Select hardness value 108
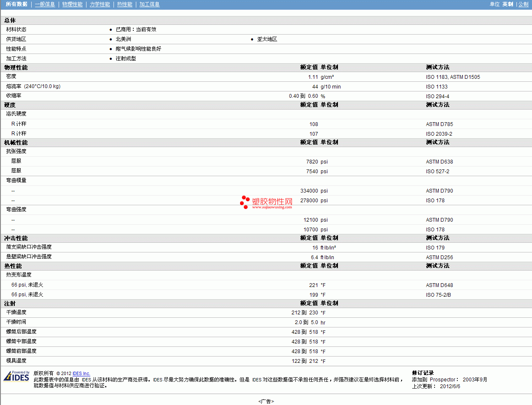 coord(314,124)
